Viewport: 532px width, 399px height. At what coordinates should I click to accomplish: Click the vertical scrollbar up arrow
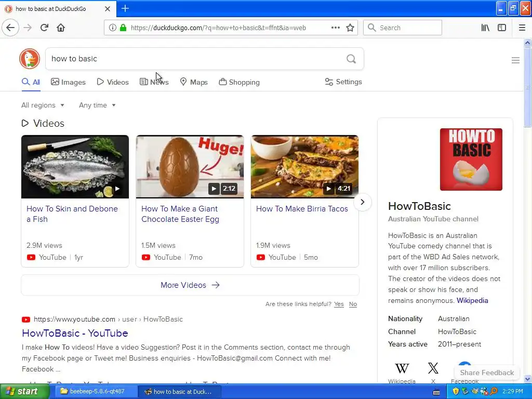point(528,43)
